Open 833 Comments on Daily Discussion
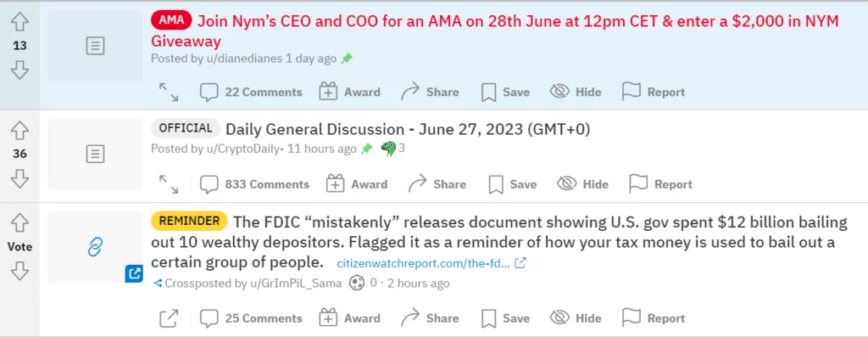This screenshot has width=868, height=337. pos(254,184)
